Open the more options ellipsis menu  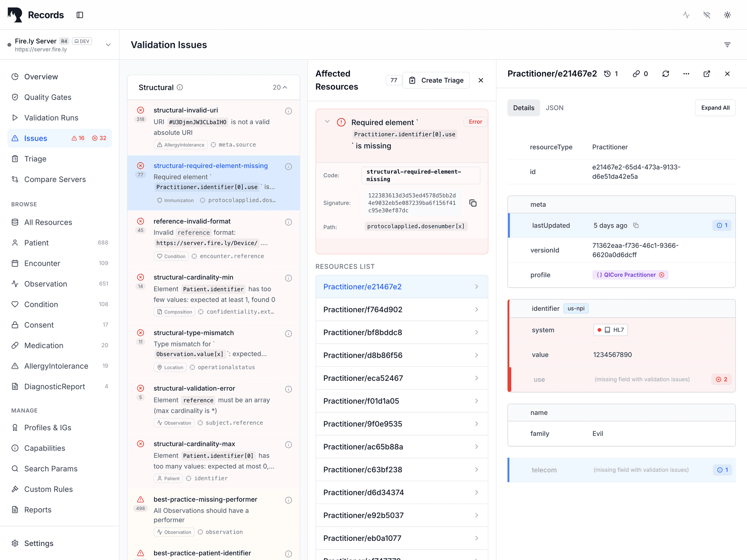pyautogui.click(x=686, y=73)
